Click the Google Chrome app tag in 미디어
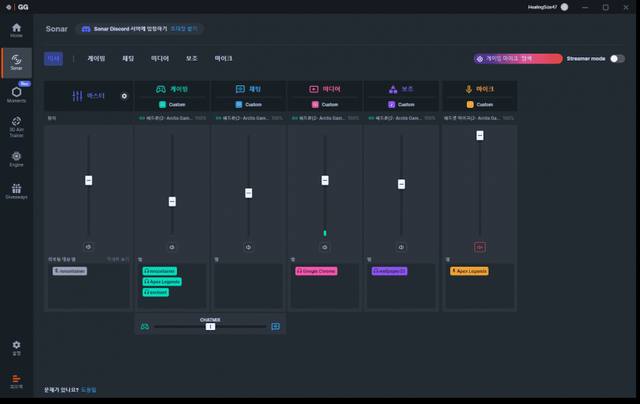 pos(316,271)
